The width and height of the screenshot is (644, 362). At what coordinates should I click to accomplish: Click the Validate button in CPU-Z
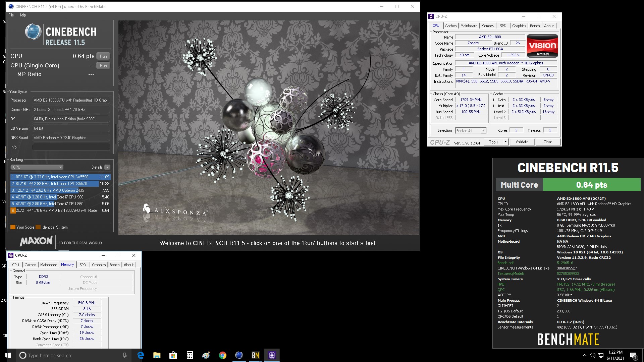point(522,142)
